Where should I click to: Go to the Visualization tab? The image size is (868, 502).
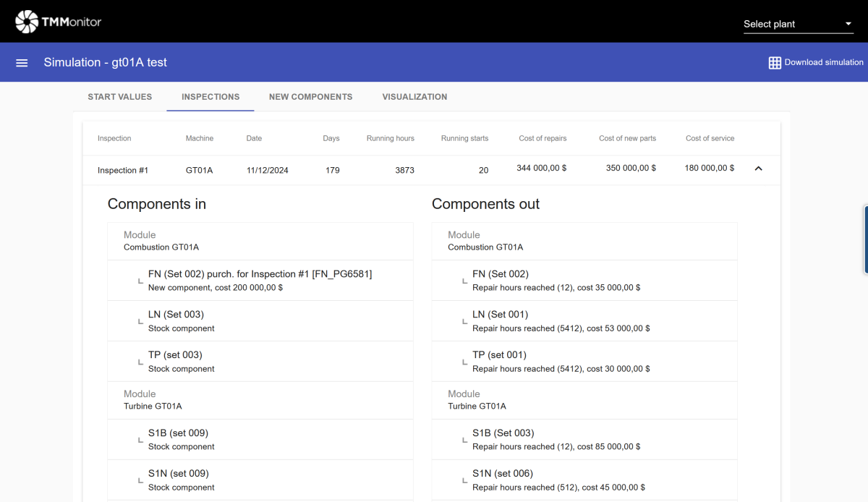click(414, 97)
